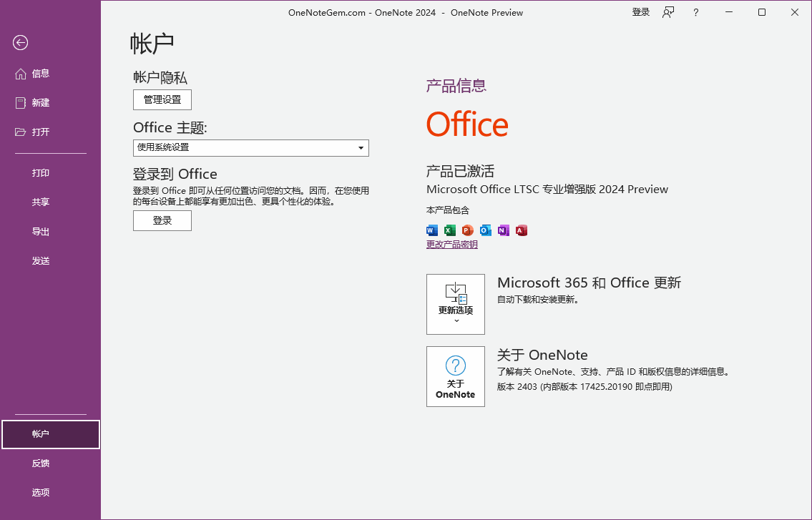Click the Excel app icon
Image resolution: width=812 pixels, height=520 pixels.
[x=449, y=230]
